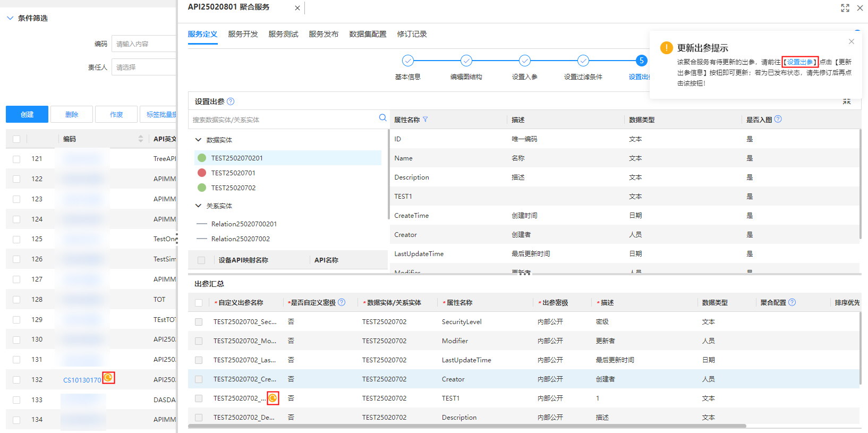Open the 责任人 dropdown
The height and width of the screenshot is (433, 868).
tap(144, 67)
